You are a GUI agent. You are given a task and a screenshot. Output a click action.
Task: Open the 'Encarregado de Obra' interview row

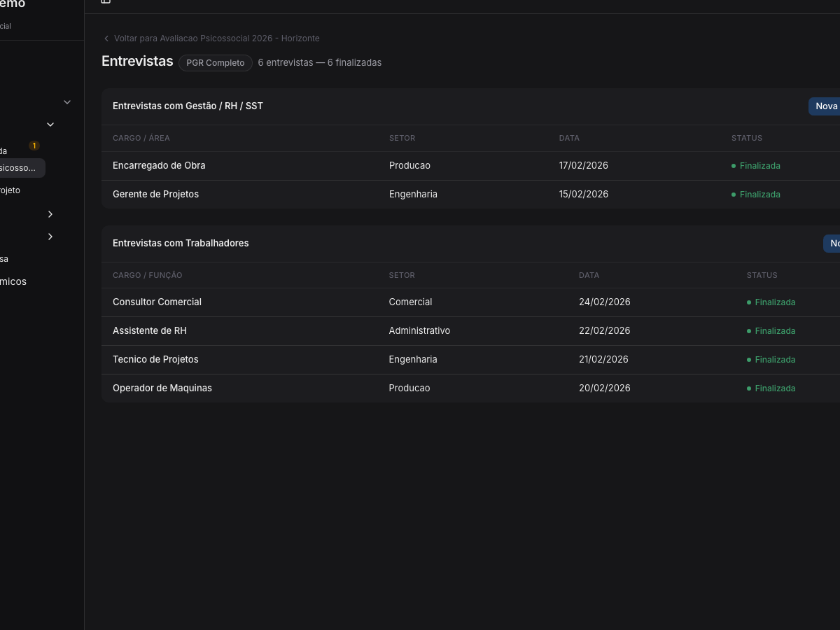[x=470, y=166]
